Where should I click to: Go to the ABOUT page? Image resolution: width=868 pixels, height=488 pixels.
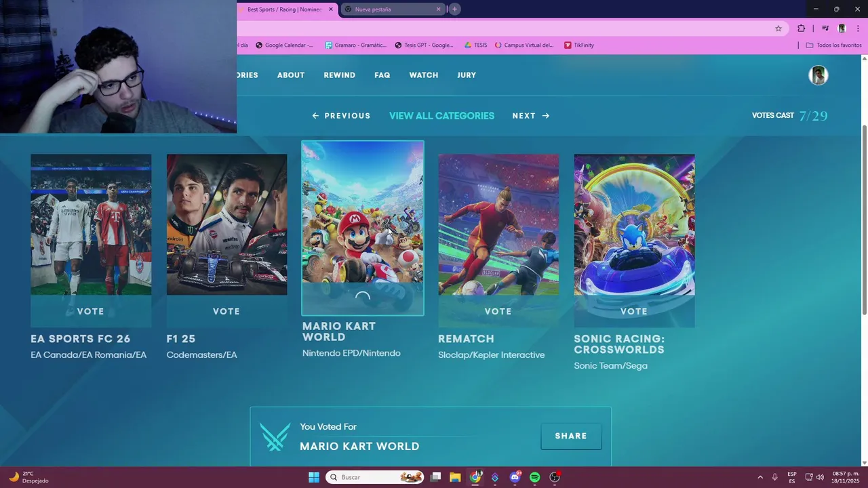click(291, 75)
